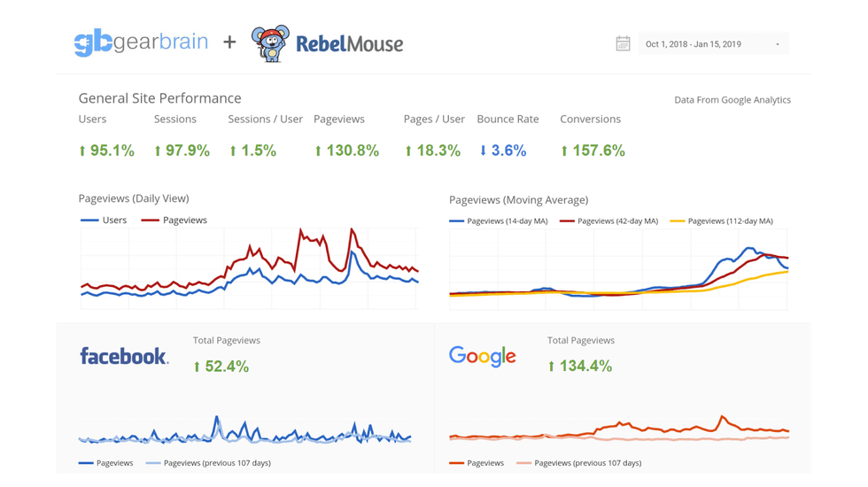Open the date range dropdown arrow
This screenshot has width=868, height=487.
pyautogui.click(x=778, y=44)
